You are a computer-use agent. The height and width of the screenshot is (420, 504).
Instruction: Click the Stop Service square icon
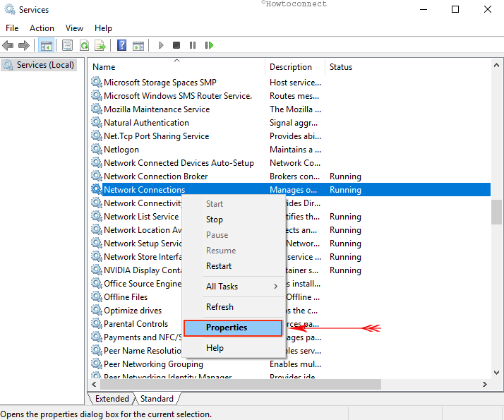pos(176,45)
